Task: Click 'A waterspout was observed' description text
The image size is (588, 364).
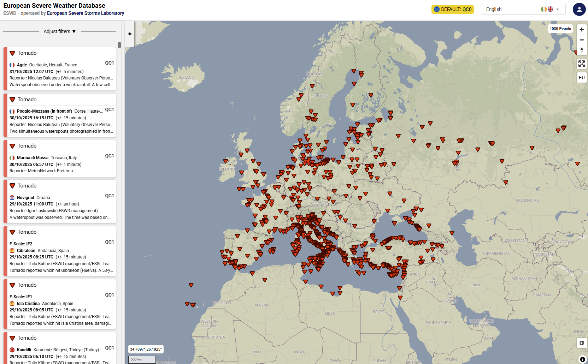Action: (x=60, y=217)
